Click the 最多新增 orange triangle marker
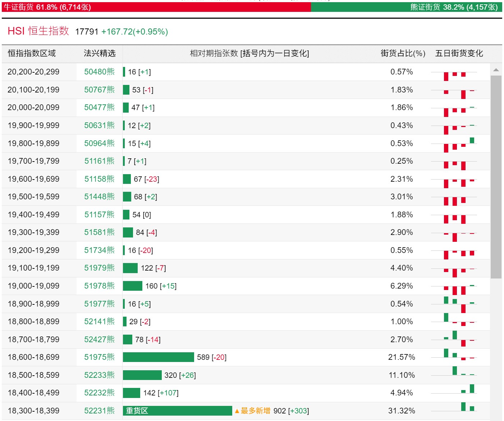This screenshot has width=504, height=421. pos(237,411)
